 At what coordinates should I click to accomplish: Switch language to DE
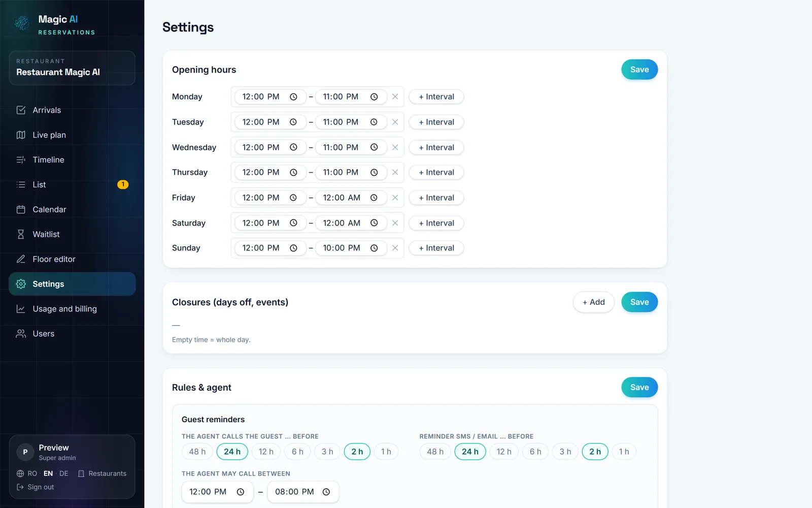(x=63, y=473)
